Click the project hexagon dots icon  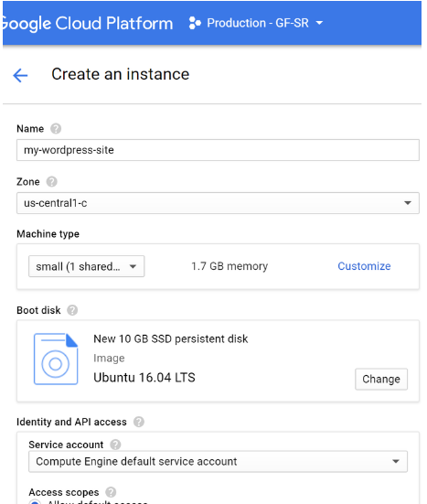[195, 23]
